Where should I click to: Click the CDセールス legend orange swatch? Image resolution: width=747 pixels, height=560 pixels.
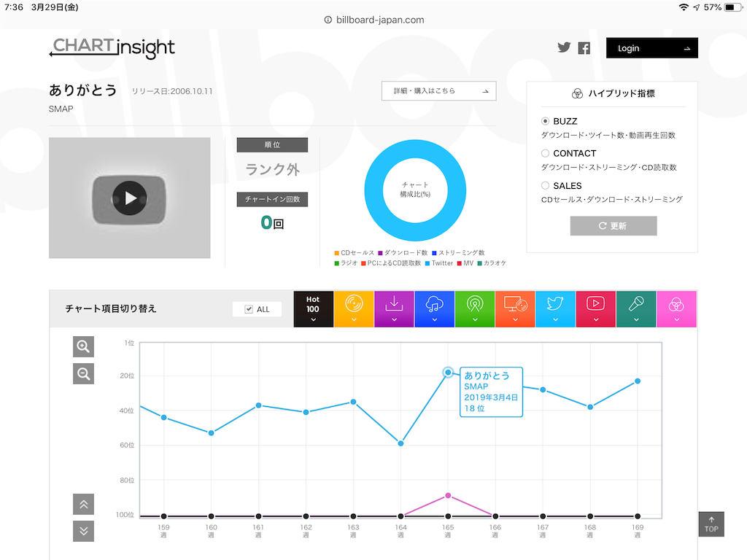tap(337, 253)
